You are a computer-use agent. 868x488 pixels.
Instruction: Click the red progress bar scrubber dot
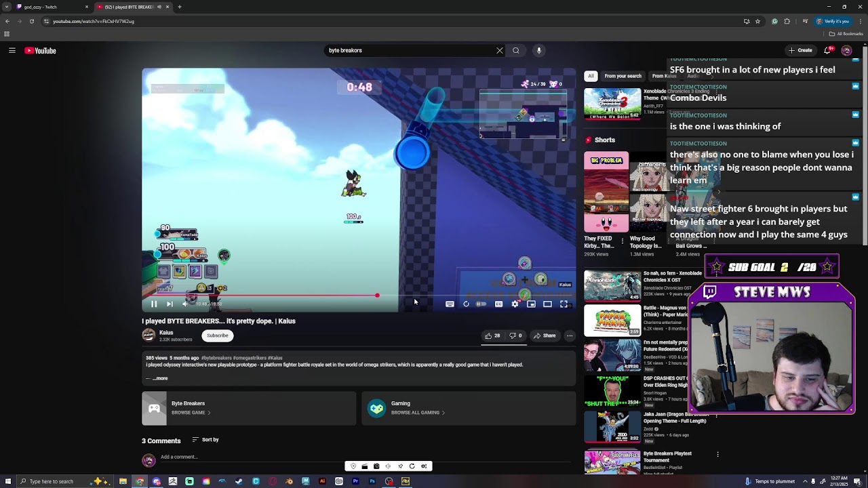tap(377, 296)
